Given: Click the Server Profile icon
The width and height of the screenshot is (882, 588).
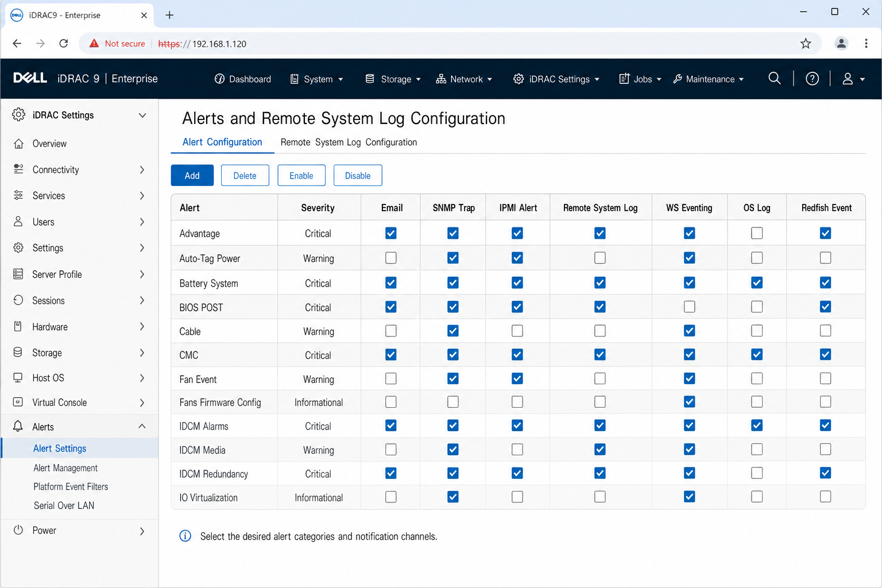Looking at the screenshot, I should (18, 274).
